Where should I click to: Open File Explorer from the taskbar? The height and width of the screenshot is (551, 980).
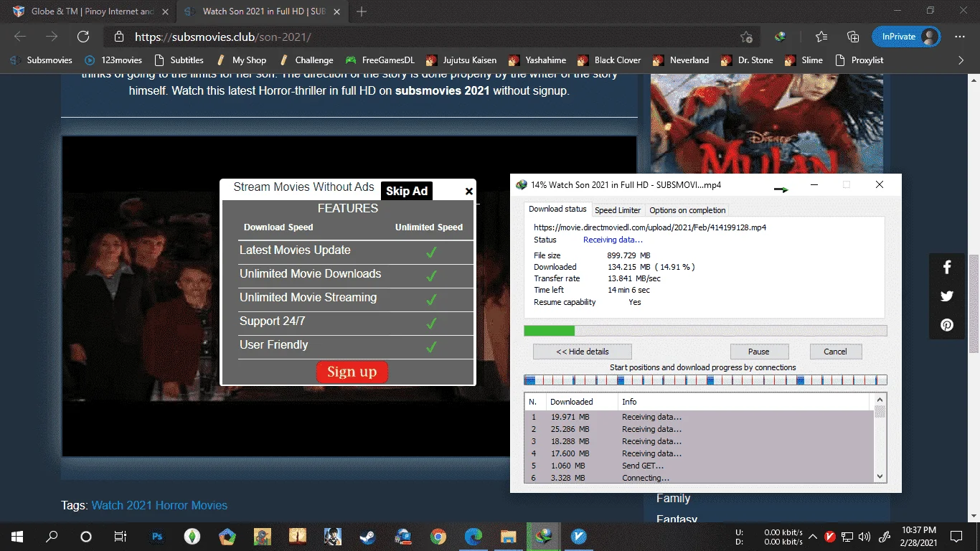tap(508, 536)
